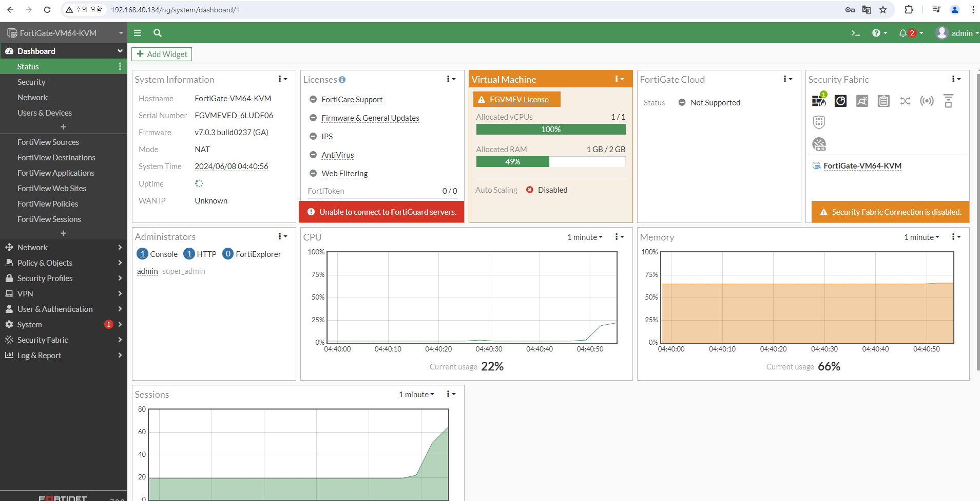
Task: Expand Security Profiles in the sidebar
Action: tap(64, 278)
